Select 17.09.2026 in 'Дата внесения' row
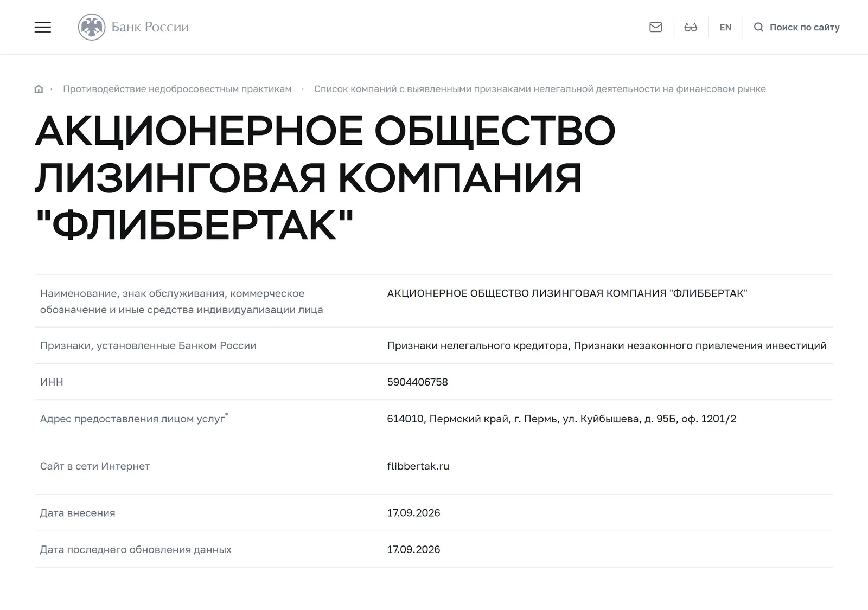 (413, 513)
